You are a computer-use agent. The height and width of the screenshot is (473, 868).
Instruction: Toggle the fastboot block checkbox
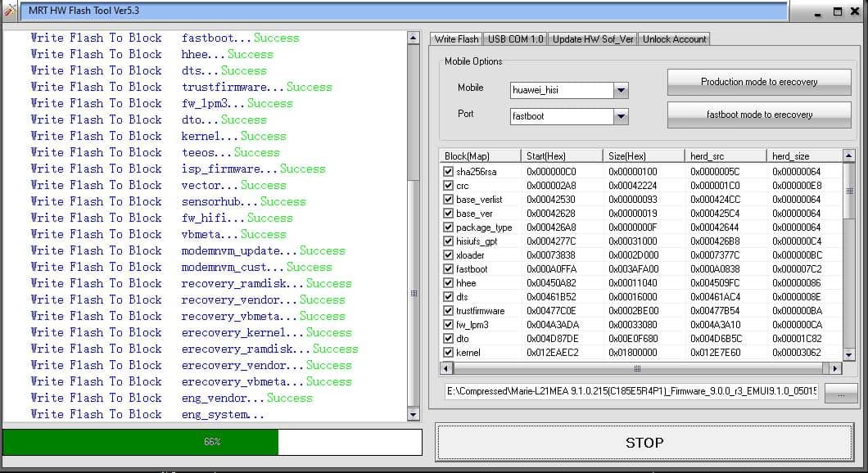click(449, 269)
